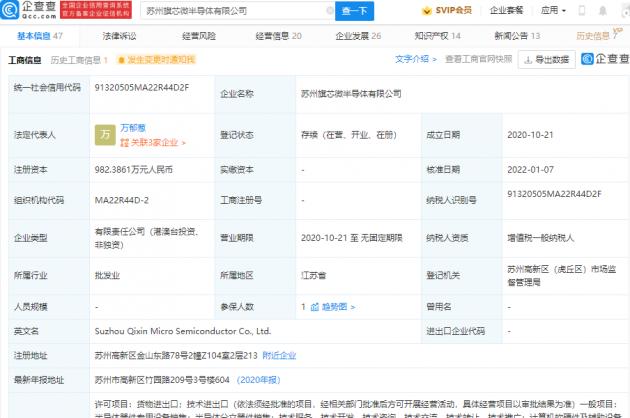Viewport: 630px width, 418px height.
Task: Select registration authority 苏州高新区 cell
Action: [x=562, y=276]
